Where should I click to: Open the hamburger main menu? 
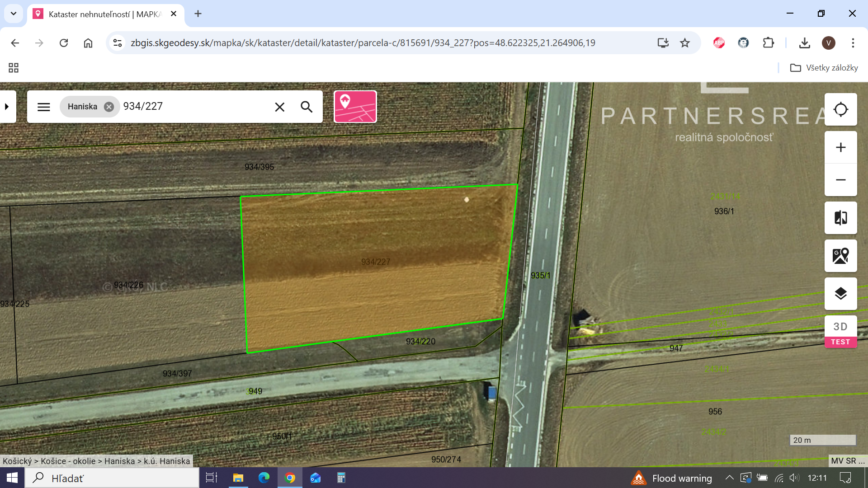pos(44,107)
